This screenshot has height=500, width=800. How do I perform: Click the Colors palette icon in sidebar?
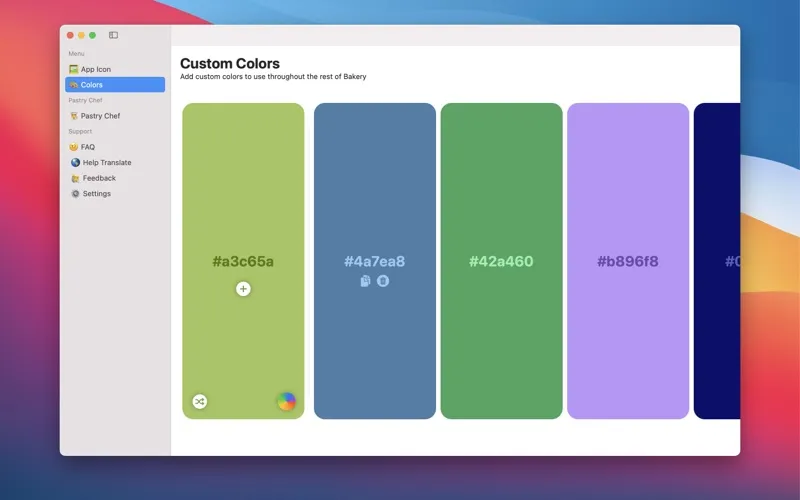[73, 85]
